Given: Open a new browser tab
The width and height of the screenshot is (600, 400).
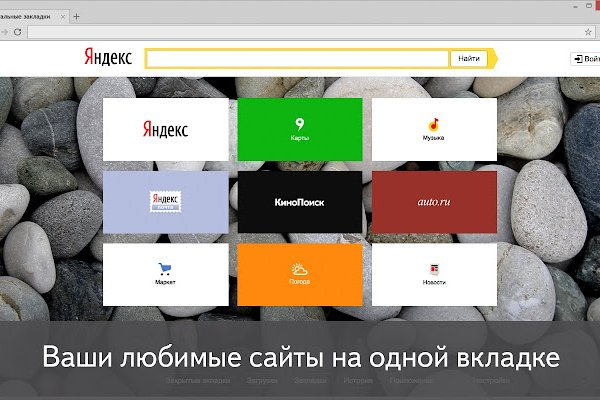Looking at the screenshot, I should (77, 17).
